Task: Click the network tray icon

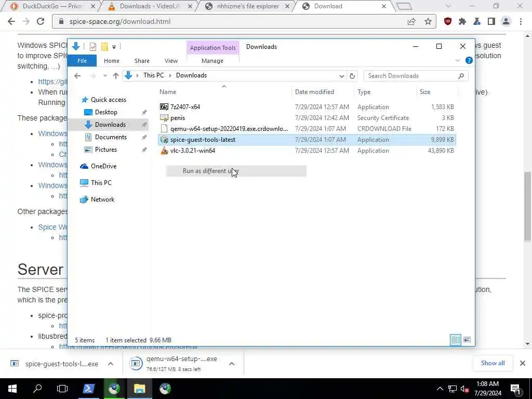Action: point(453,389)
